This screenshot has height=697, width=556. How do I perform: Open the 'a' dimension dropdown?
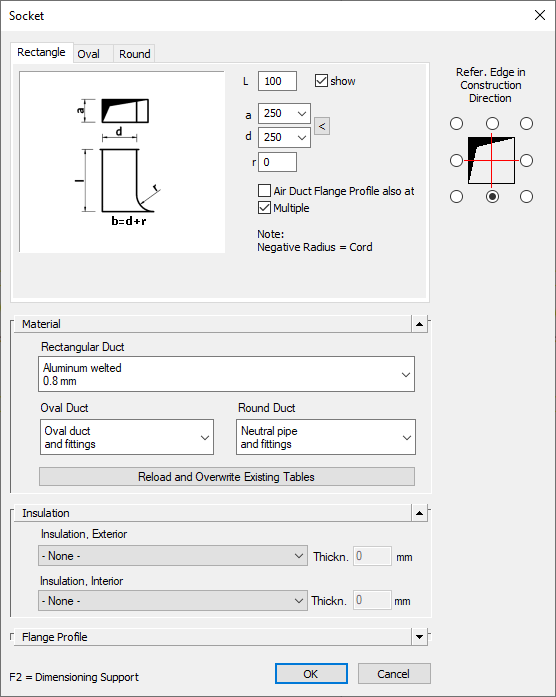[284, 113]
